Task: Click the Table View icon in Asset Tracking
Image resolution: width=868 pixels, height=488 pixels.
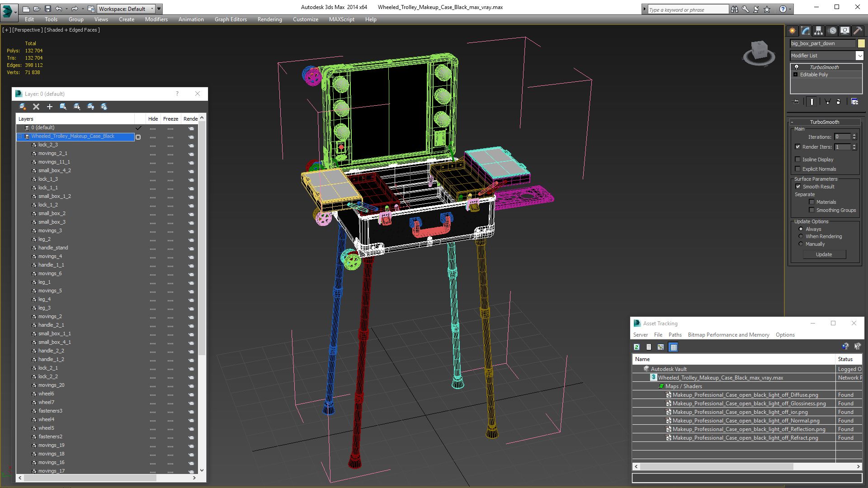Action: tap(674, 347)
